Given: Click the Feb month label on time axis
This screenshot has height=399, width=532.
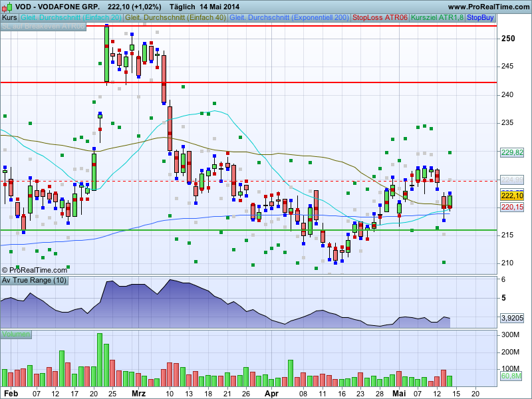Looking at the screenshot, I should (x=11, y=394).
